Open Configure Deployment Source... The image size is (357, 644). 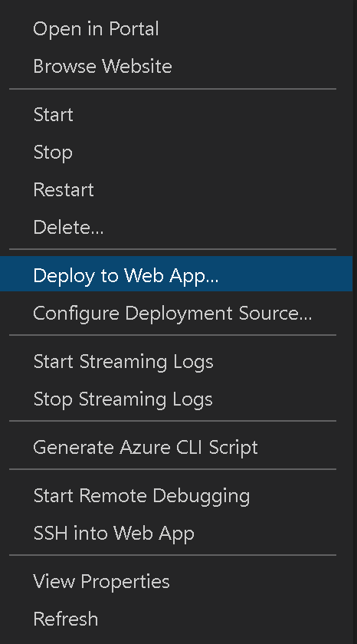(x=176, y=313)
